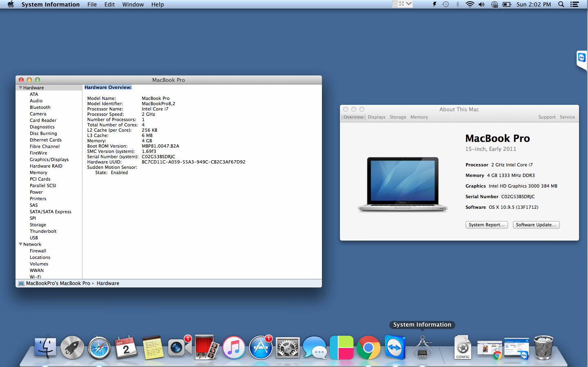Open the Window menu
The width and height of the screenshot is (588, 367).
133,4
